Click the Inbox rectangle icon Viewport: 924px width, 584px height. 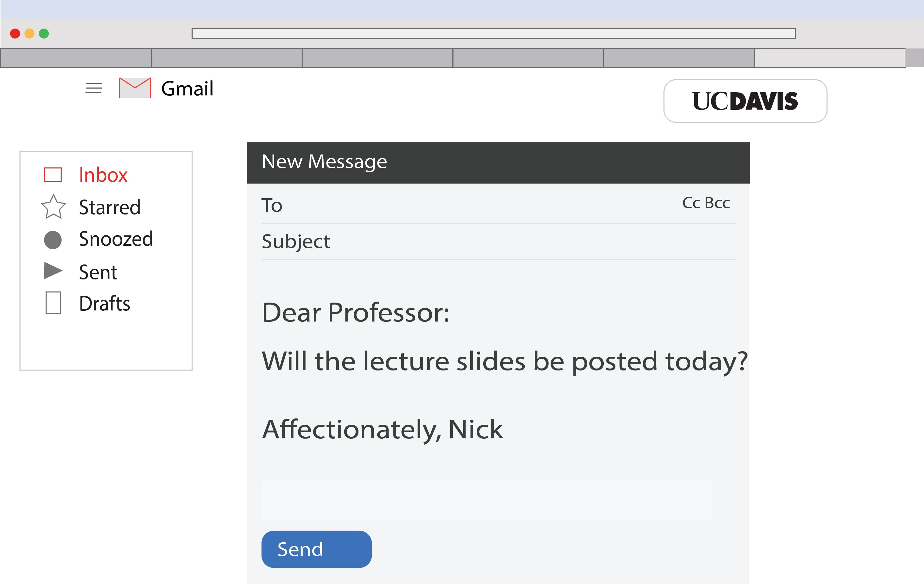[x=53, y=175]
